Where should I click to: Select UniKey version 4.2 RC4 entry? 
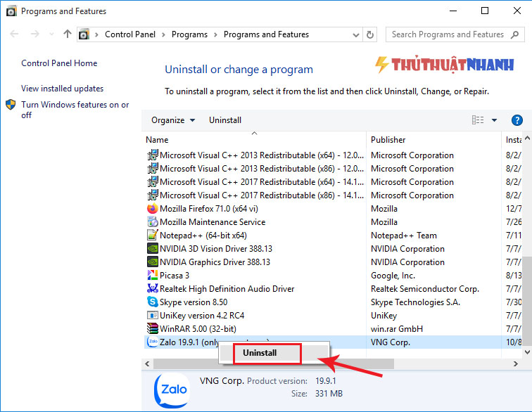click(x=202, y=316)
